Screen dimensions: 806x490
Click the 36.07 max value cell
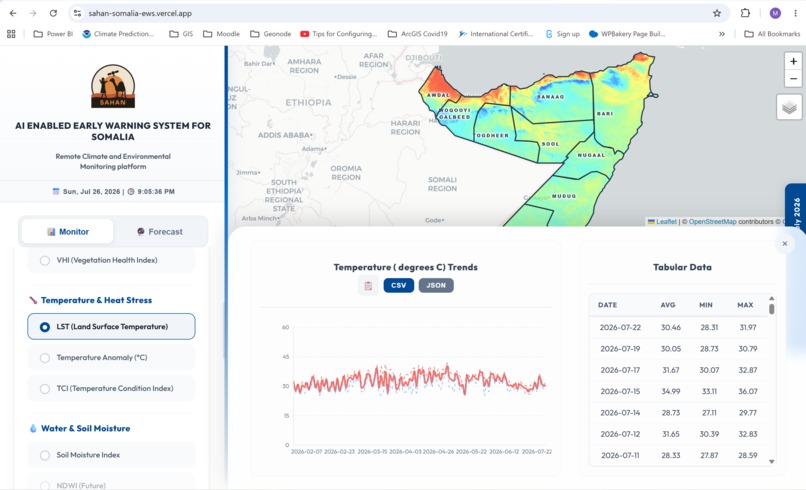pos(748,391)
